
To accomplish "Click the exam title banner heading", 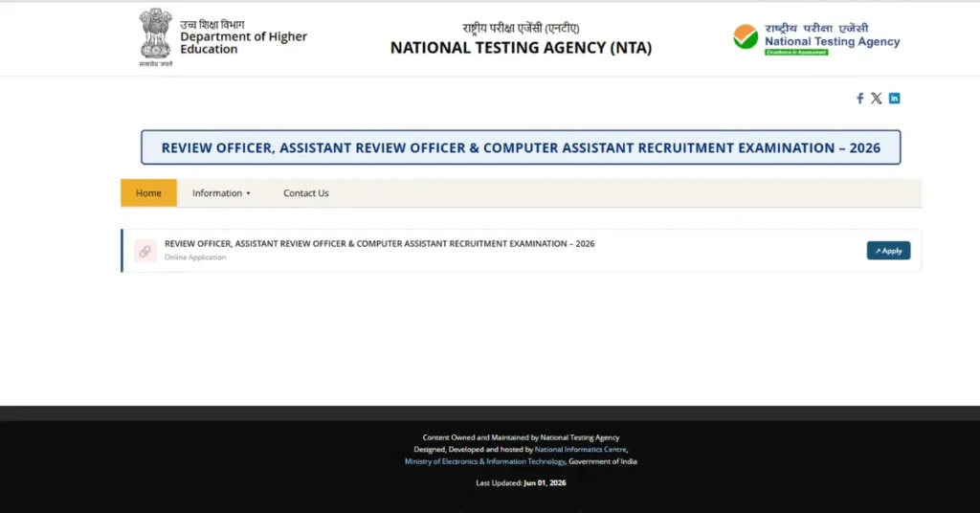I will click(521, 147).
